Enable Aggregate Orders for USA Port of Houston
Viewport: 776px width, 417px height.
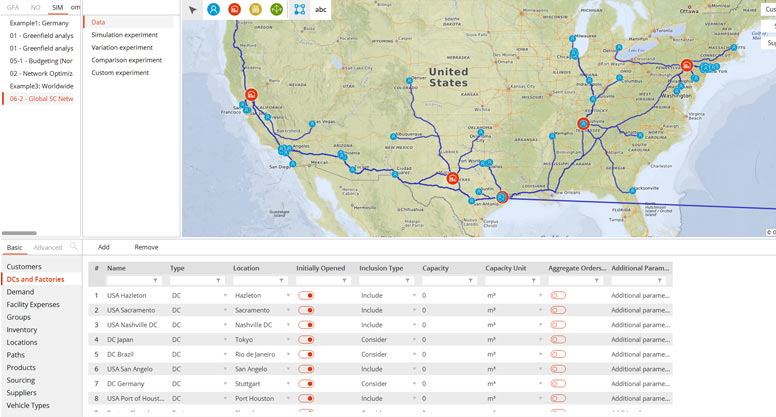(558, 398)
